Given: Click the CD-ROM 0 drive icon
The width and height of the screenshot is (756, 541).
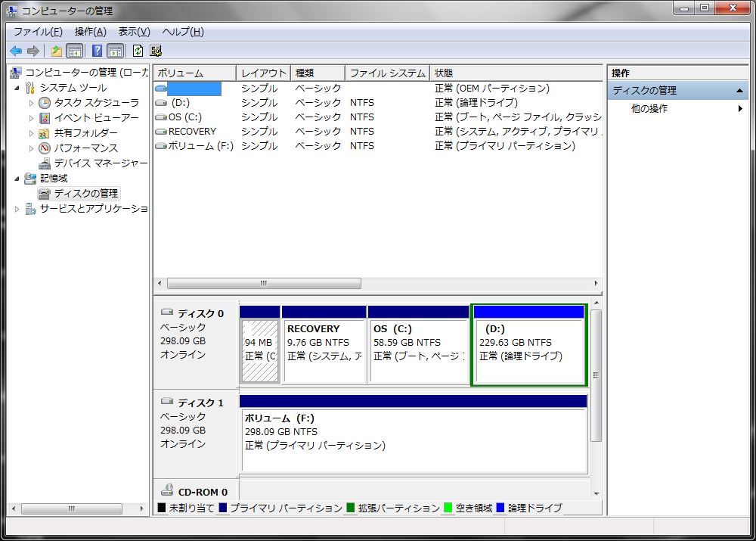Looking at the screenshot, I should click(x=167, y=490).
